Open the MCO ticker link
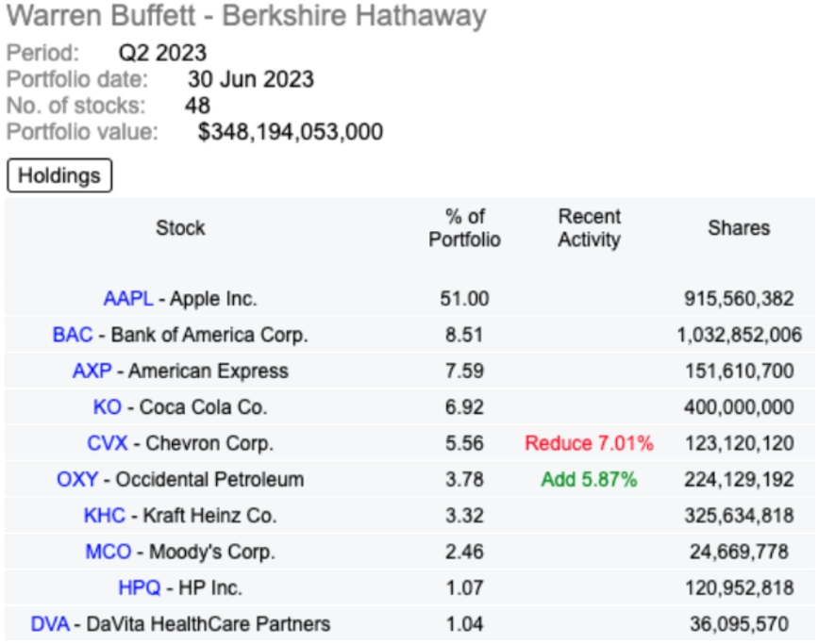Screen dimensions: 818x644 (x=108, y=552)
